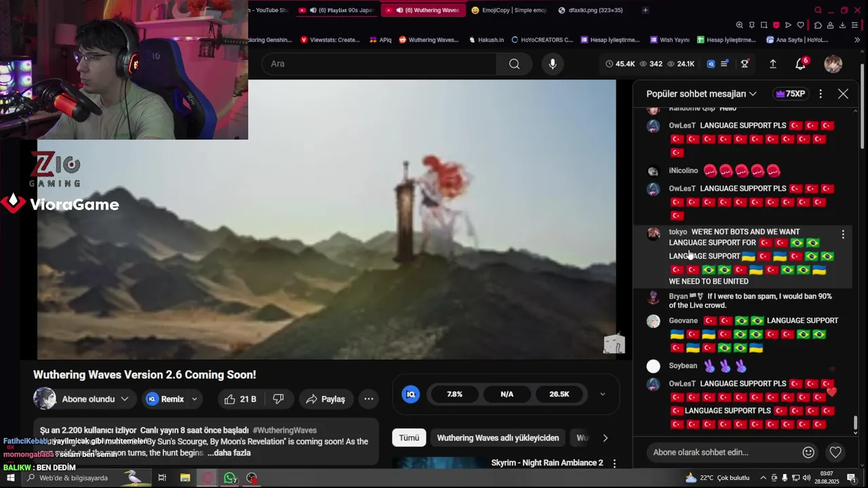The image size is (868, 488).
Task: Click the blue IQ icon beside the view stats
Action: click(711, 64)
